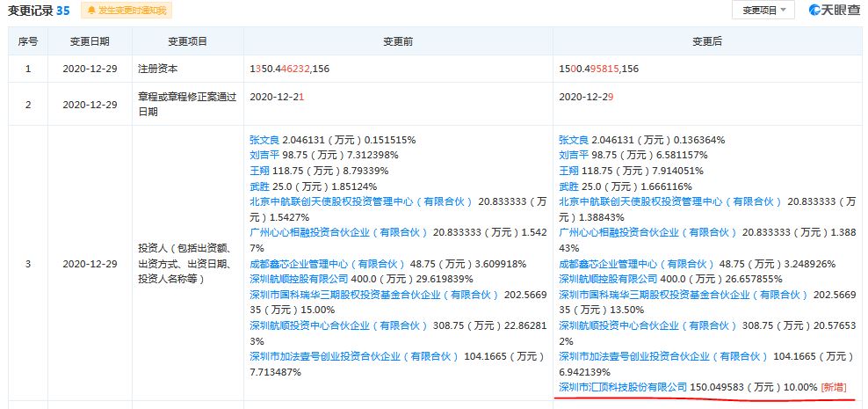Click the 变更前 column header

pyautogui.click(x=398, y=41)
